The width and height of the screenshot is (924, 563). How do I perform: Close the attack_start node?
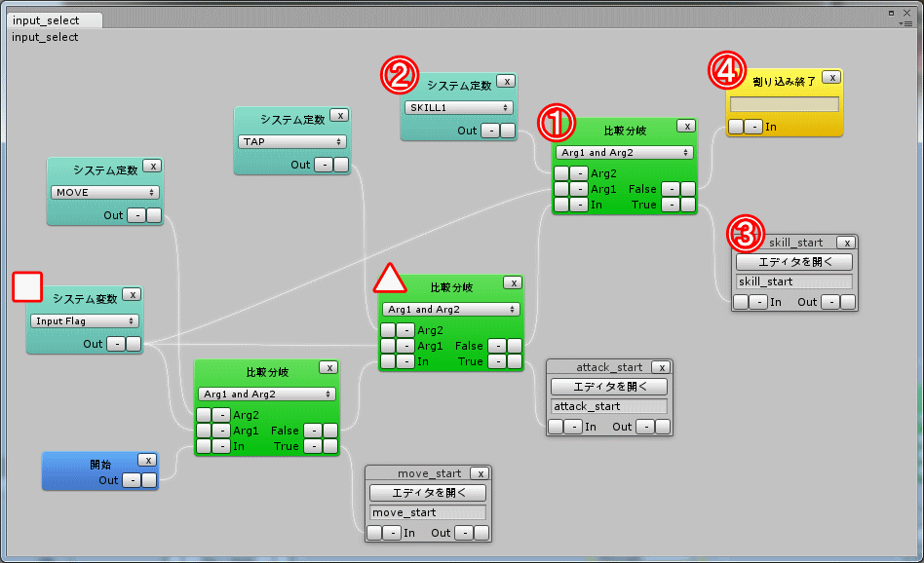662,367
